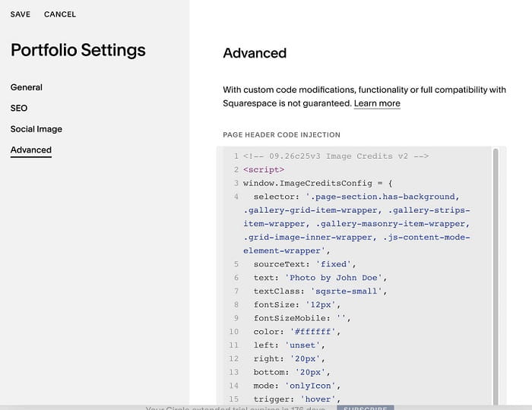Click line number 1 in code gutter
This screenshot has width=532, height=410.
tap(236, 156)
